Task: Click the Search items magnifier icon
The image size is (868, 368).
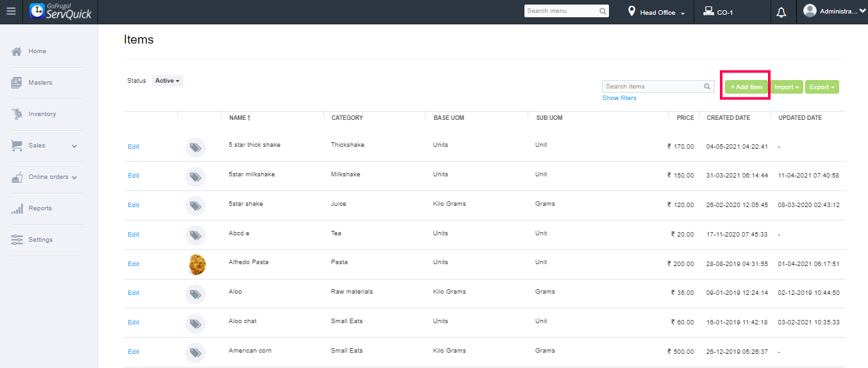Action: click(x=707, y=87)
